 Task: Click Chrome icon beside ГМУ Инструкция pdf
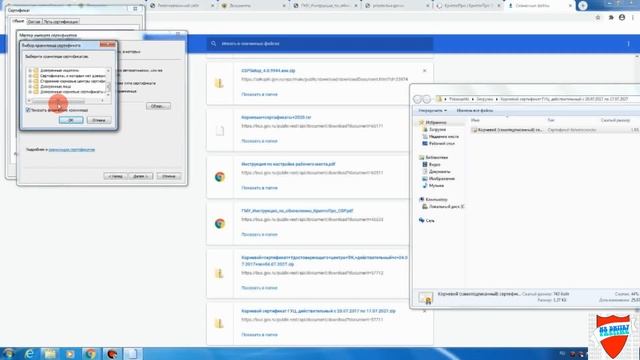(220, 224)
